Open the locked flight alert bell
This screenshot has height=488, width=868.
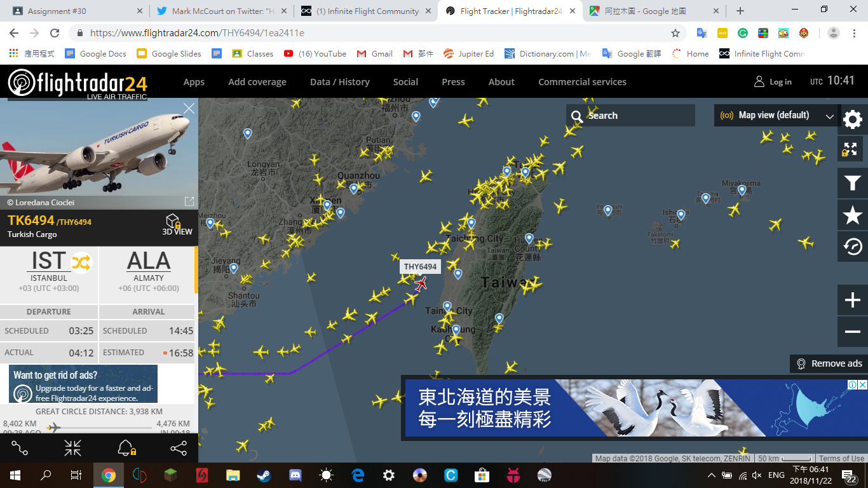tap(126, 449)
